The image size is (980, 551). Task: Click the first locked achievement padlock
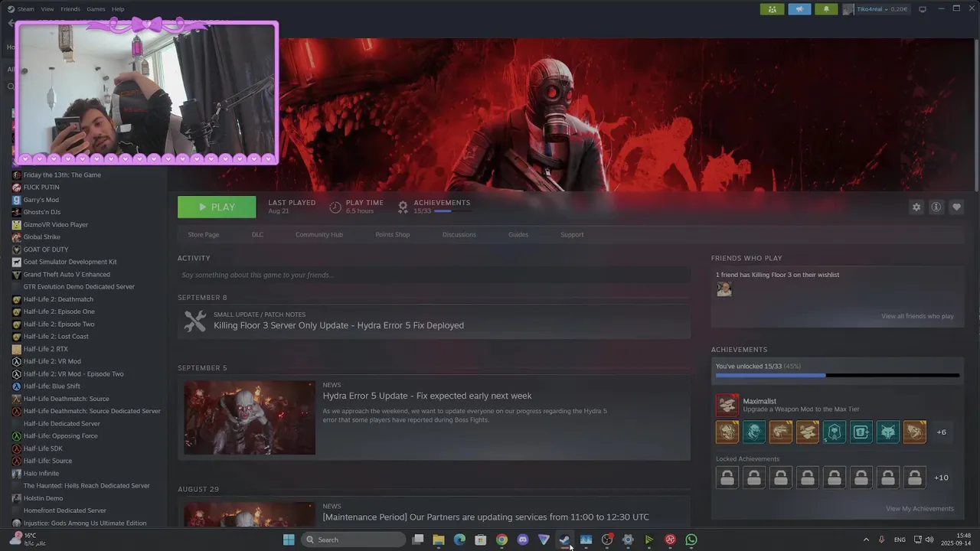(727, 478)
